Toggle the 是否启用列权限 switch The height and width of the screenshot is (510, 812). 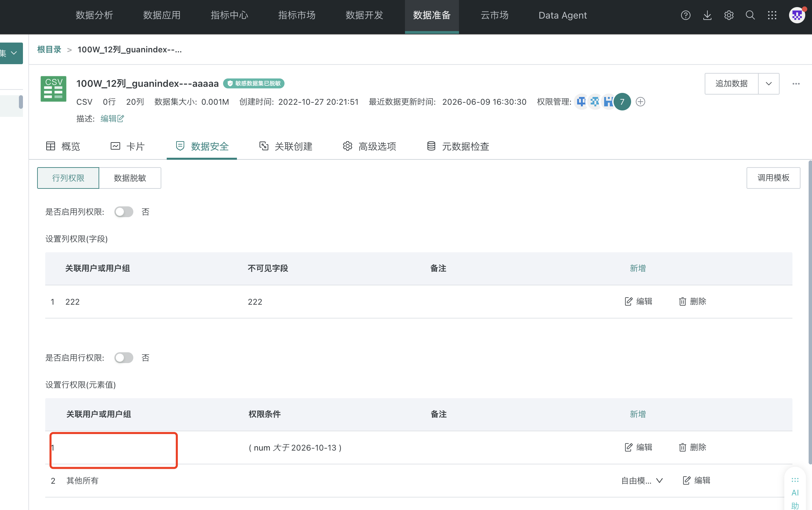pyautogui.click(x=124, y=212)
